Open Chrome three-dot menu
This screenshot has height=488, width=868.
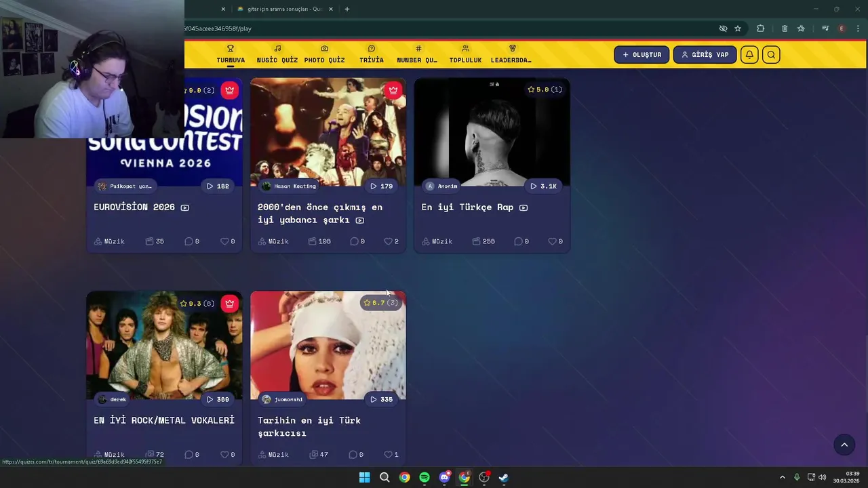tap(858, 28)
